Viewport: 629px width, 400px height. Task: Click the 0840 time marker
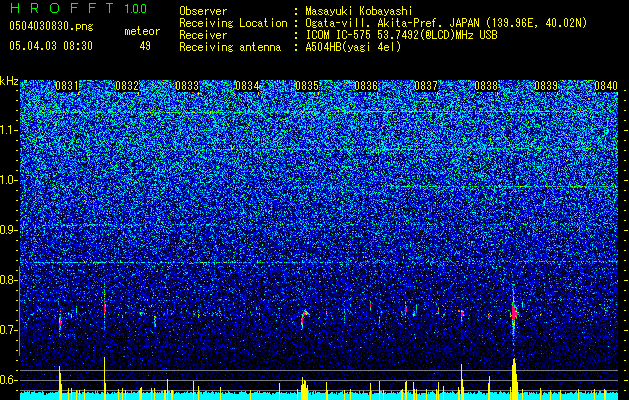point(606,86)
